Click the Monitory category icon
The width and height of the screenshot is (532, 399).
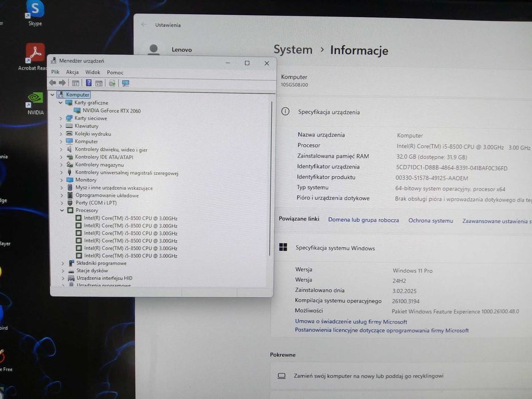pyautogui.click(x=70, y=180)
